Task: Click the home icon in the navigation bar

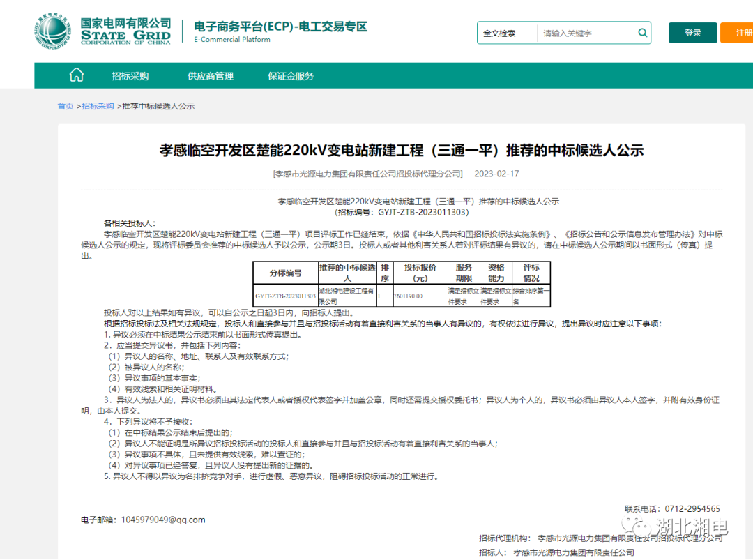Action: [x=76, y=74]
